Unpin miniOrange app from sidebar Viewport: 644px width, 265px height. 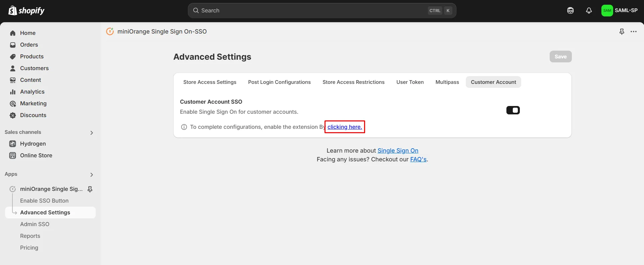tap(90, 189)
